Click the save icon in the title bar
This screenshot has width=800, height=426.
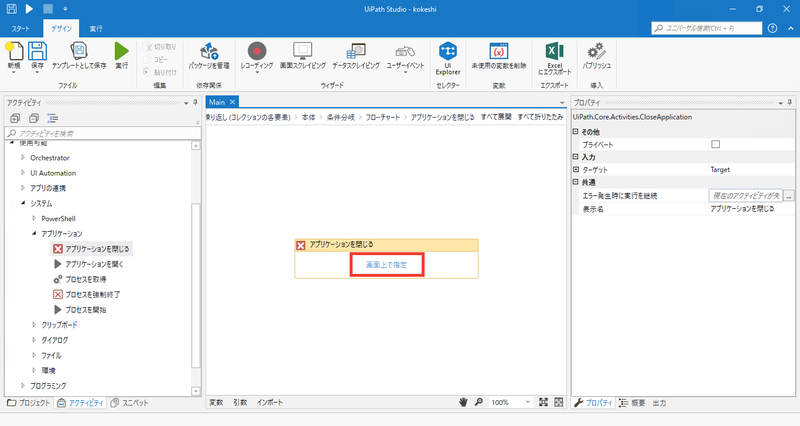coord(11,9)
